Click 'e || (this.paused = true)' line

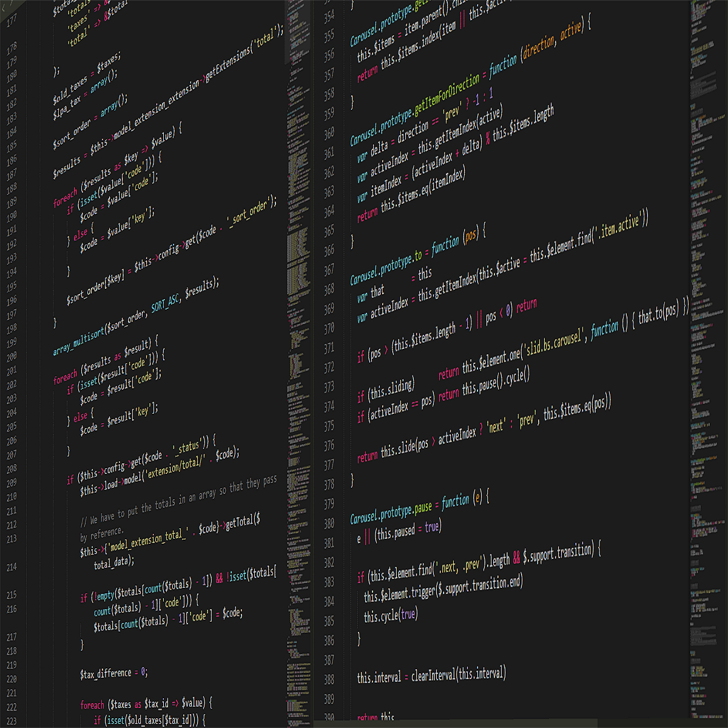399,532
